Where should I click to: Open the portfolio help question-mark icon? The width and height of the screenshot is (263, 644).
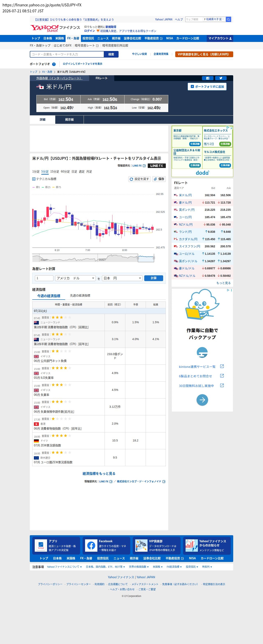click(x=54, y=64)
